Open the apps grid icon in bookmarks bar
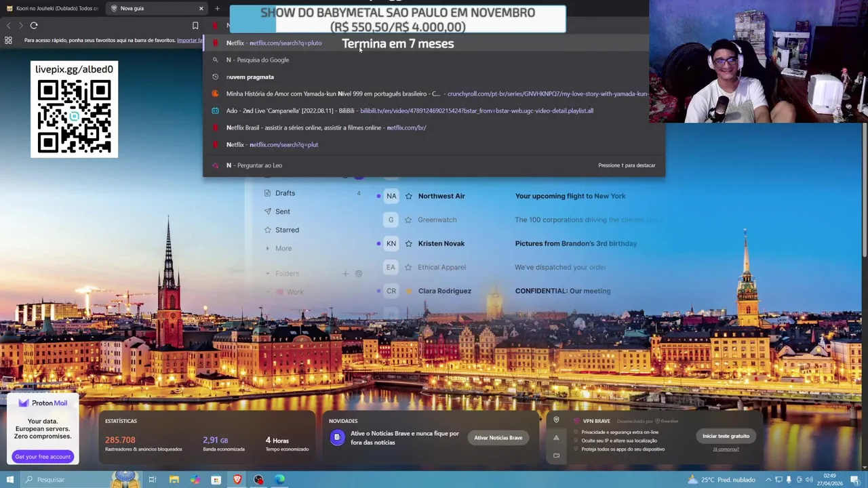Image resolution: width=868 pixels, height=488 pixels. (x=8, y=40)
